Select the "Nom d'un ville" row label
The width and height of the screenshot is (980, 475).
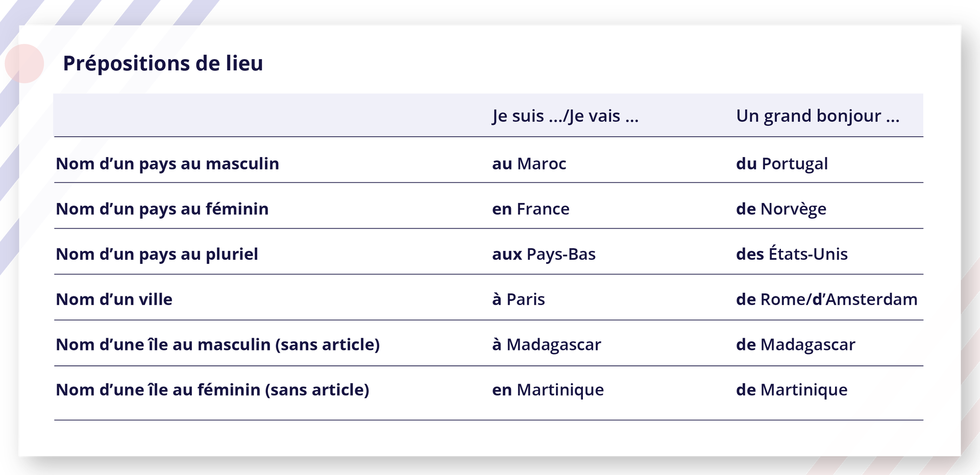coord(114,299)
